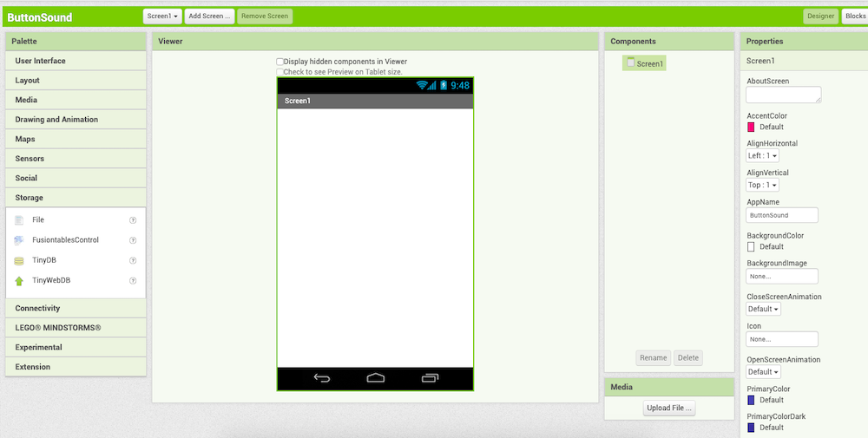
Task: Click the FusiontablesControl label
Action: pos(65,240)
